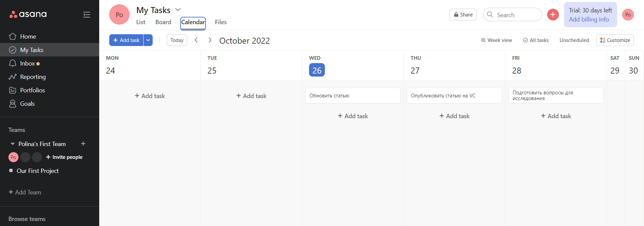644x226 pixels.
Task: Switch to the Board tab
Action: pyautogui.click(x=163, y=22)
